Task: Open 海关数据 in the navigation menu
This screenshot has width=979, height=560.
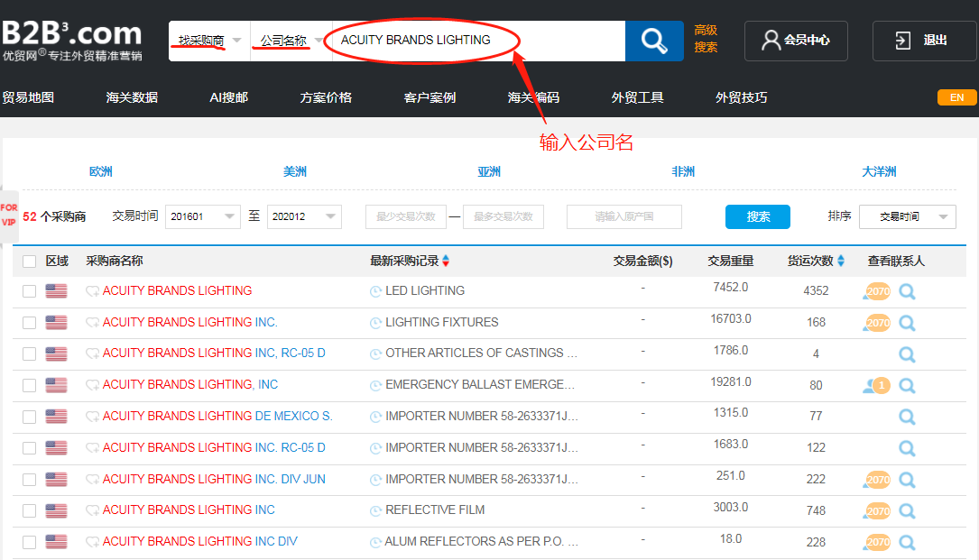Action: coord(132,97)
